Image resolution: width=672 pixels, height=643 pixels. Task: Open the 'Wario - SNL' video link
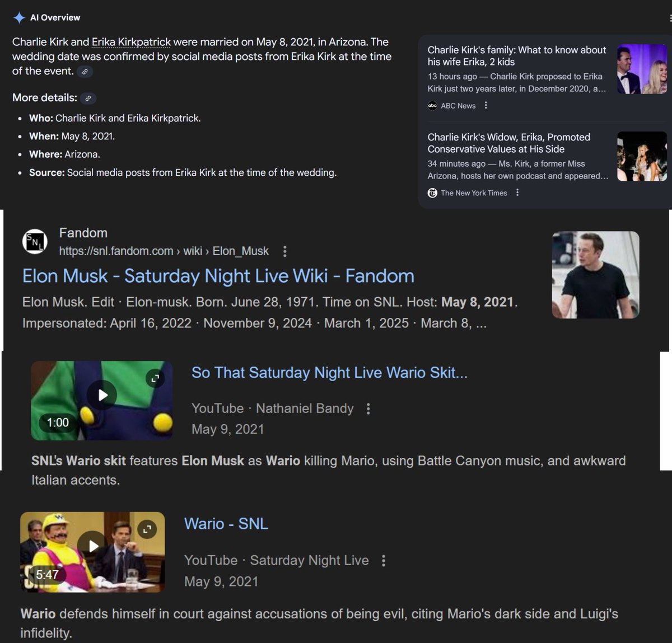[226, 524]
